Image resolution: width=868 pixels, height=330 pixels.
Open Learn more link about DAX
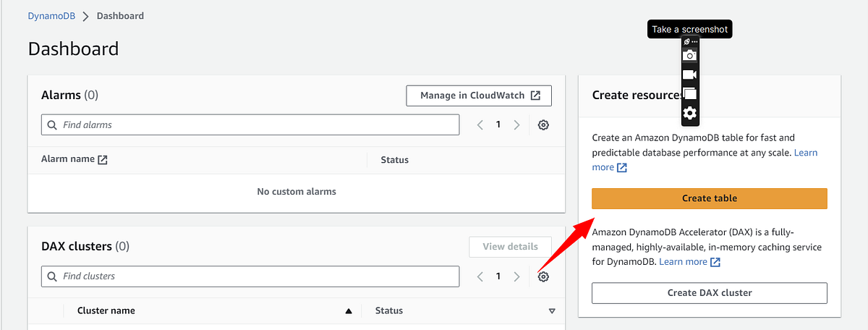pyautogui.click(x=684, y=262)
